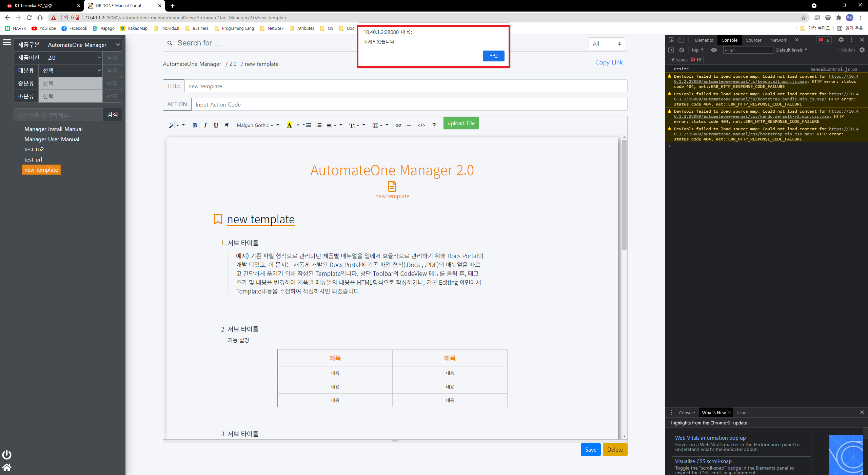The image size is (868, 475).
Task: Switch to the Network tab in DevTools
Action: point(778,40)
